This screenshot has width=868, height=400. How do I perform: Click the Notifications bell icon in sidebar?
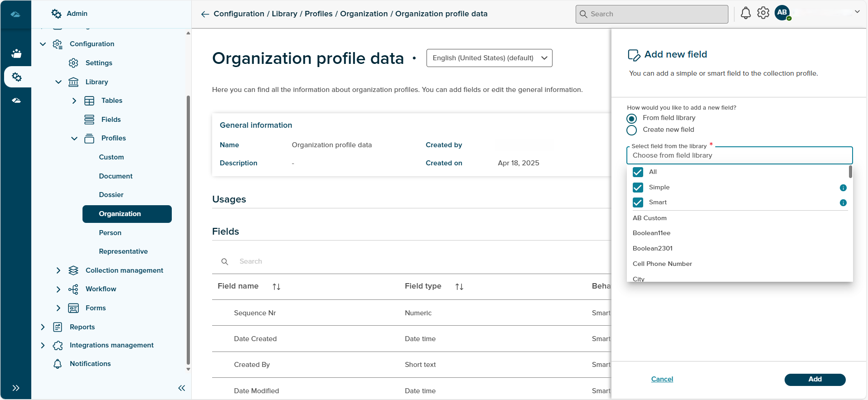coord(58,364)
